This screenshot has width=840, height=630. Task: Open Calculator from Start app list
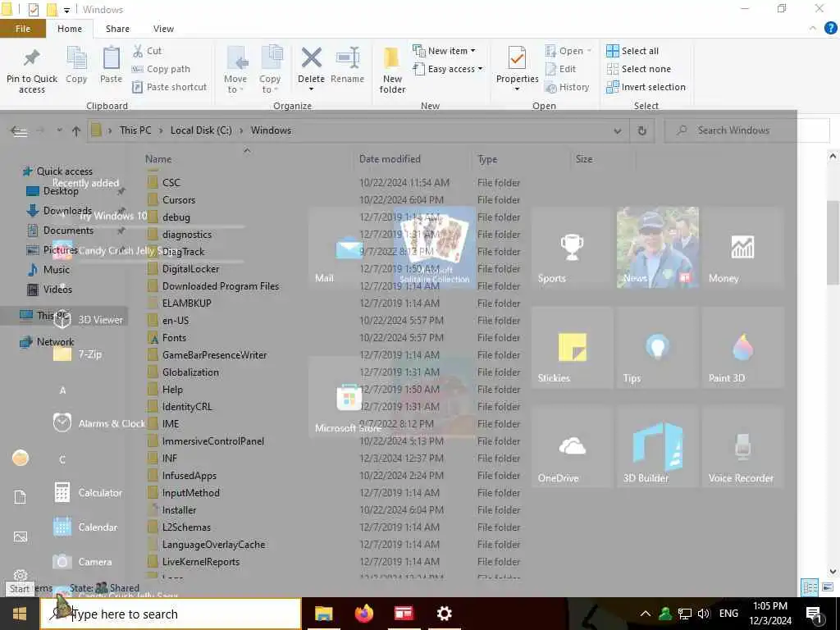coord(88,492)
